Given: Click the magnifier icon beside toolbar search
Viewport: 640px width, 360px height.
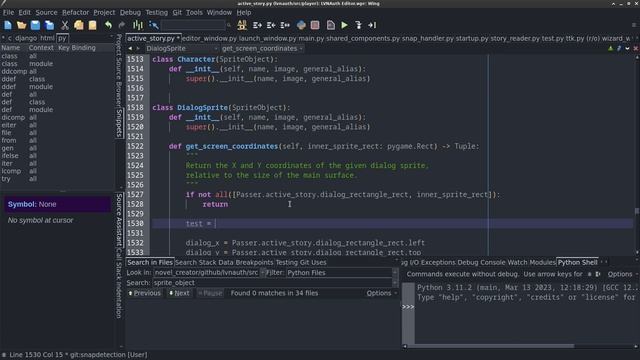Looking at the screenshot, I should (229, 25).
